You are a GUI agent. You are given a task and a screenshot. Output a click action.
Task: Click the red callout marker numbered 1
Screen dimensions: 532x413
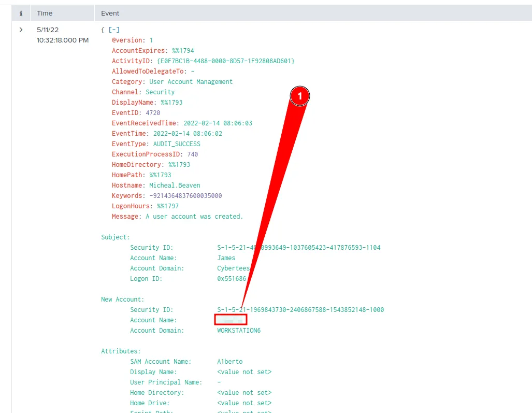pyautogui.click(x=299, y=96)
